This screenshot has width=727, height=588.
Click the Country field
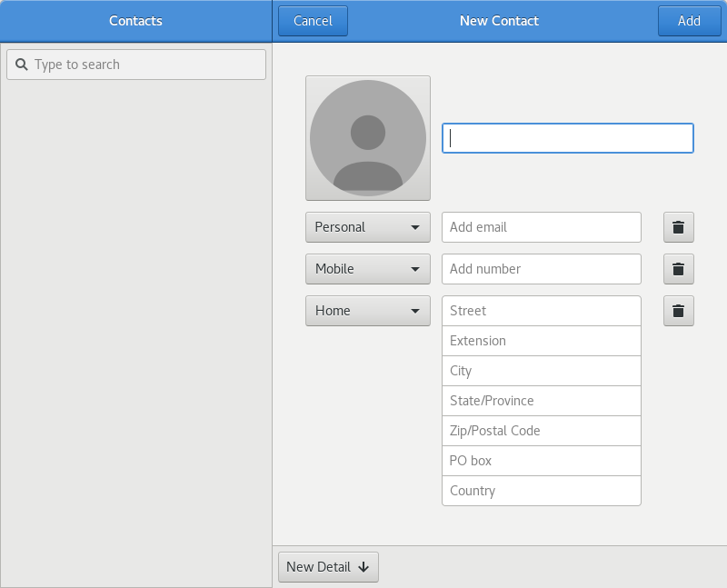click(x=541, y=491)
